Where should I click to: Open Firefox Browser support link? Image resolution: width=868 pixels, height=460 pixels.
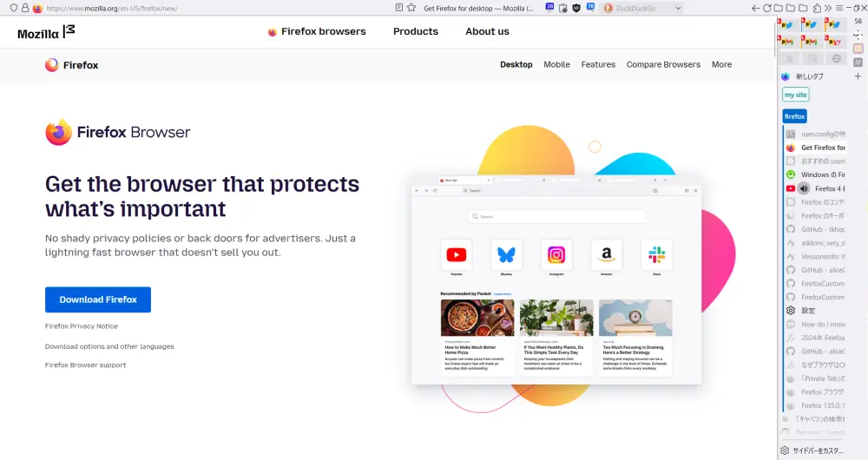[85, 365]
